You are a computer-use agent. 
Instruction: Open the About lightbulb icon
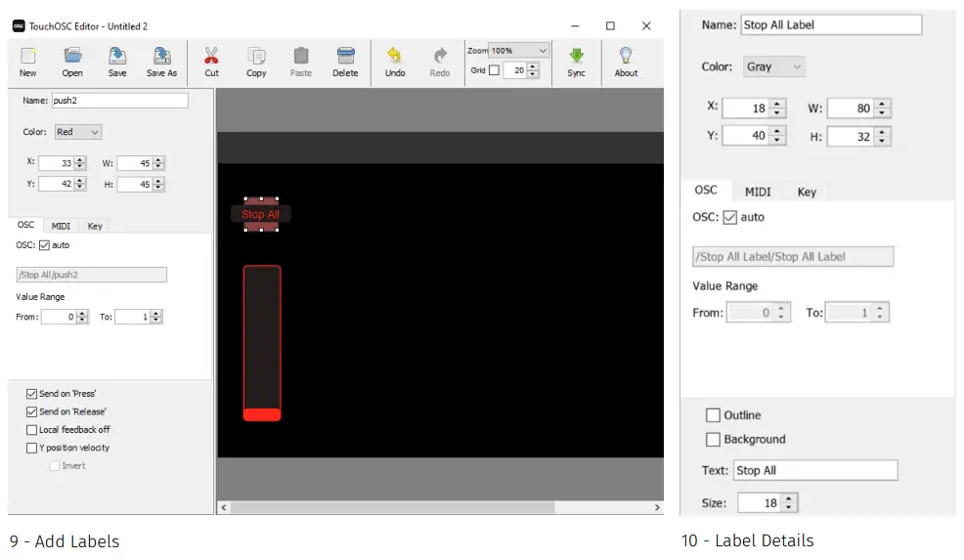(x=626, y=57)
